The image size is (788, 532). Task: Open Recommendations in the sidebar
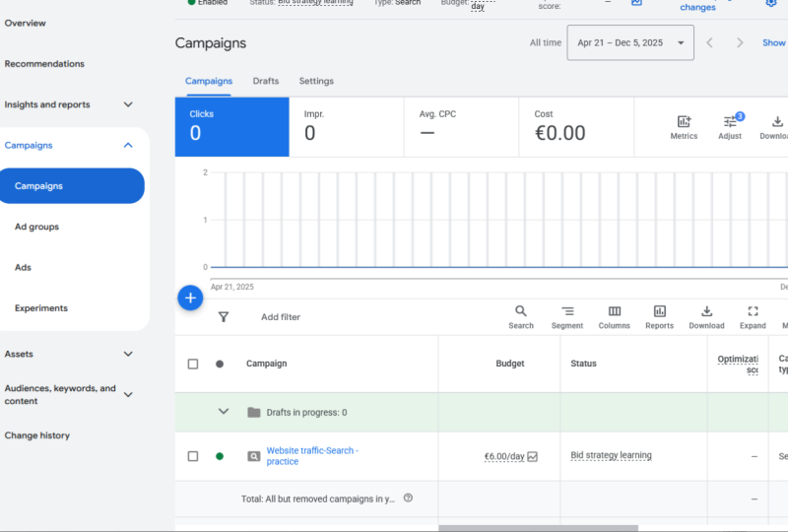point(44,64)
